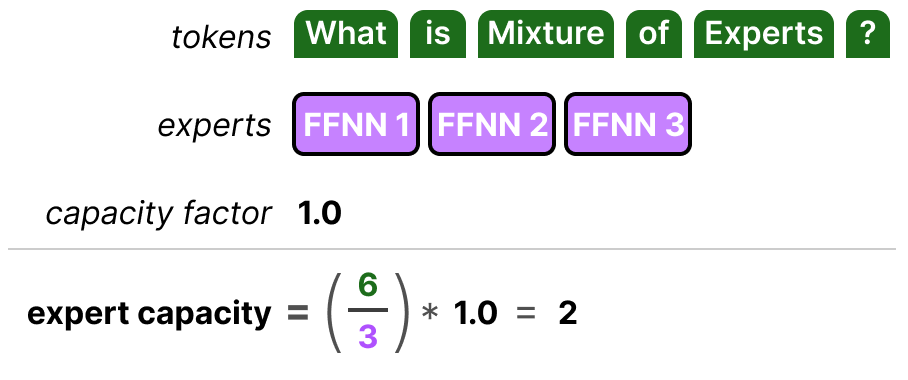
Task: Click the horizontal divider line
Action: (452, 249)
